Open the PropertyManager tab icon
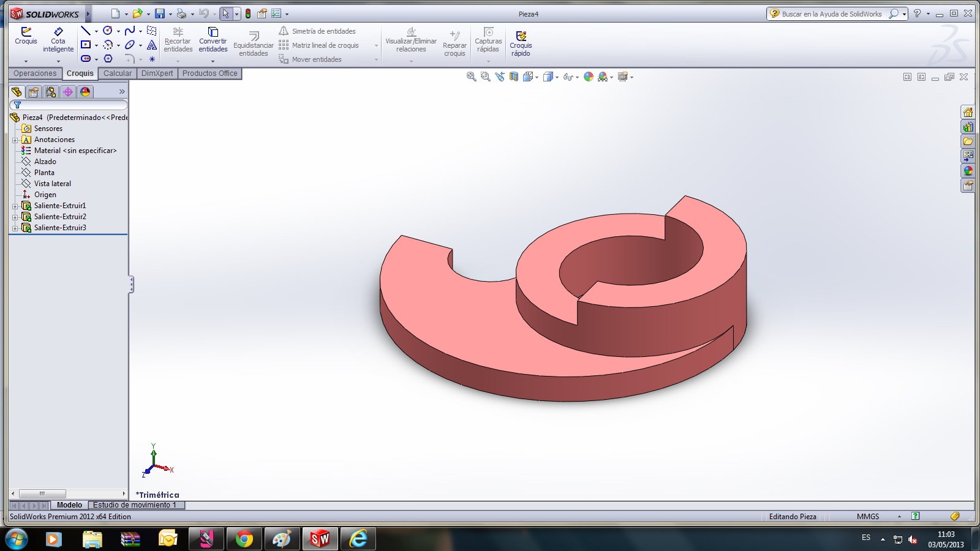This screenshot has width=980, height=551. tap(34, 92)
